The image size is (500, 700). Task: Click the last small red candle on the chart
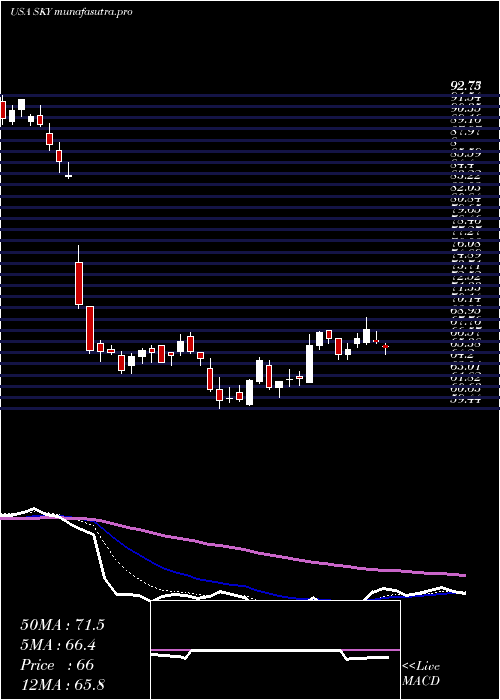(x=385, y=346)
